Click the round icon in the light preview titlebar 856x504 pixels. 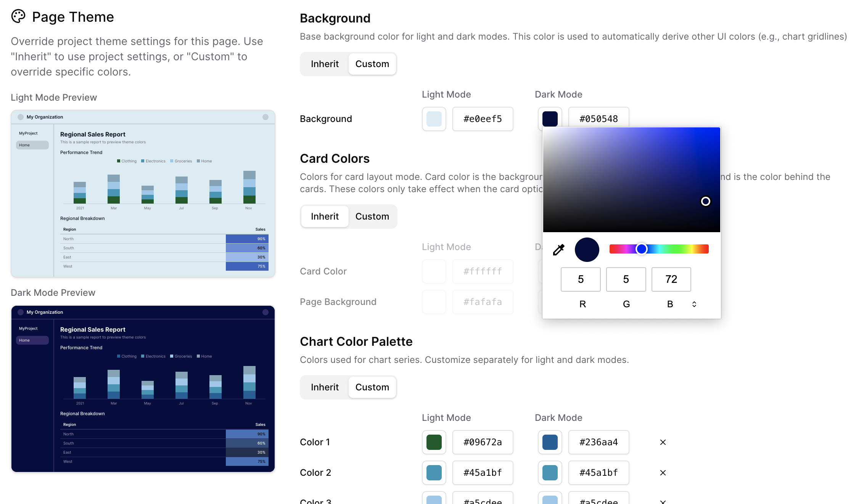point(265,117)
